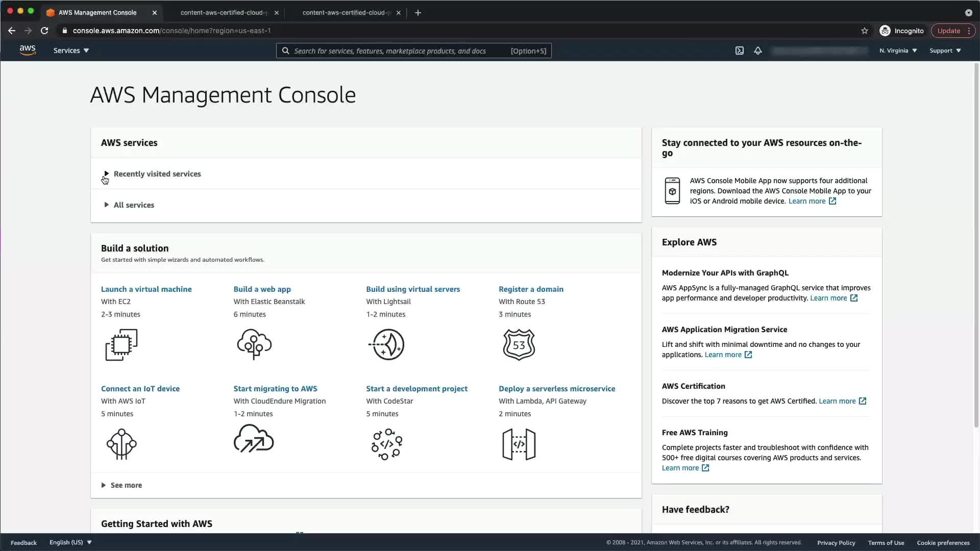Open the N. Virginia region dropdown
The image size is (980, 551).
(x=898, y=51)
